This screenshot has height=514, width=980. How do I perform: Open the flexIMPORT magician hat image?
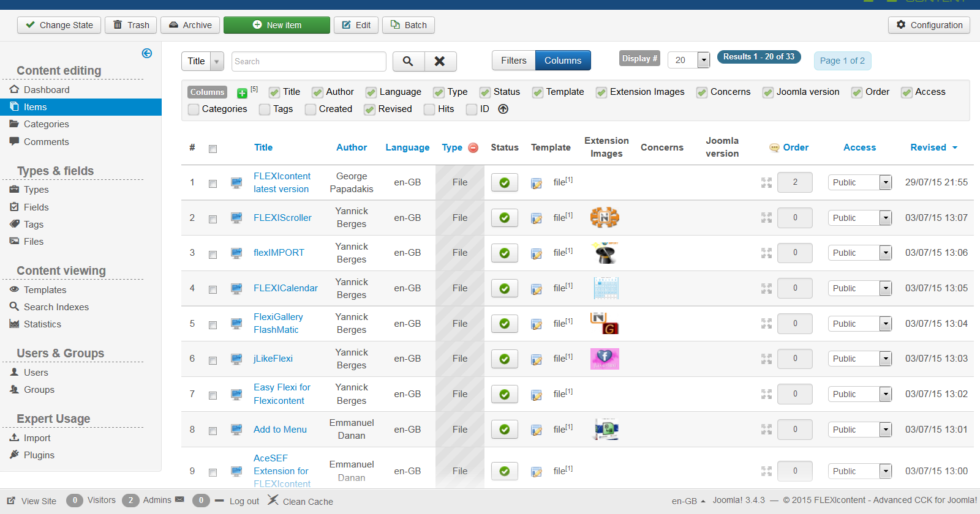[x=605, y=252]
